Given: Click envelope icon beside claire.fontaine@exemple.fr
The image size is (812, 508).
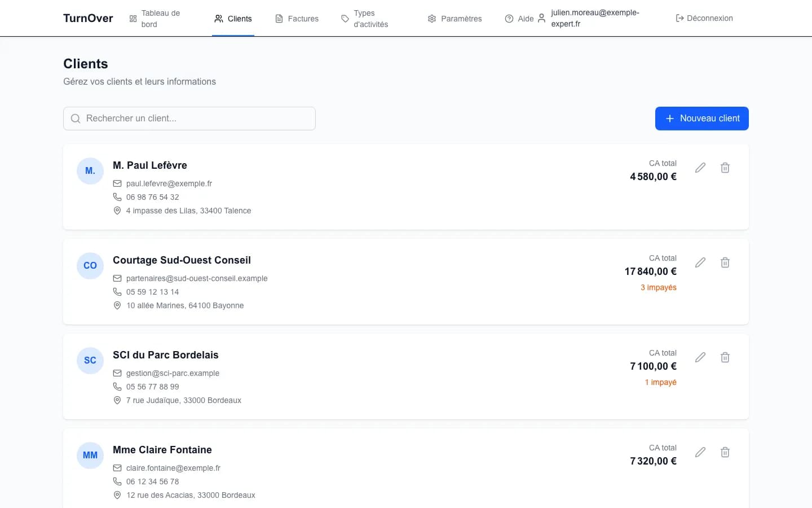Looking at the screenshot, I should (x=117, y=468).
